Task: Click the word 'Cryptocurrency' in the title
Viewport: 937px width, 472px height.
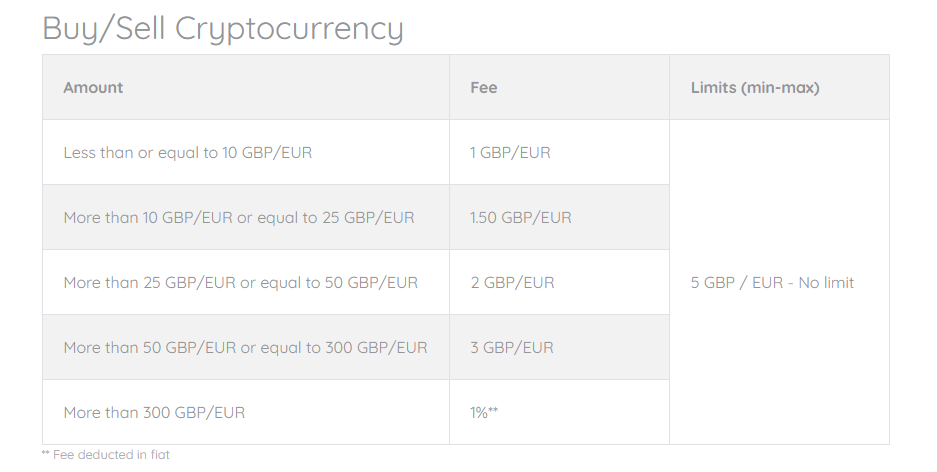Action: [x=289, y=28]
